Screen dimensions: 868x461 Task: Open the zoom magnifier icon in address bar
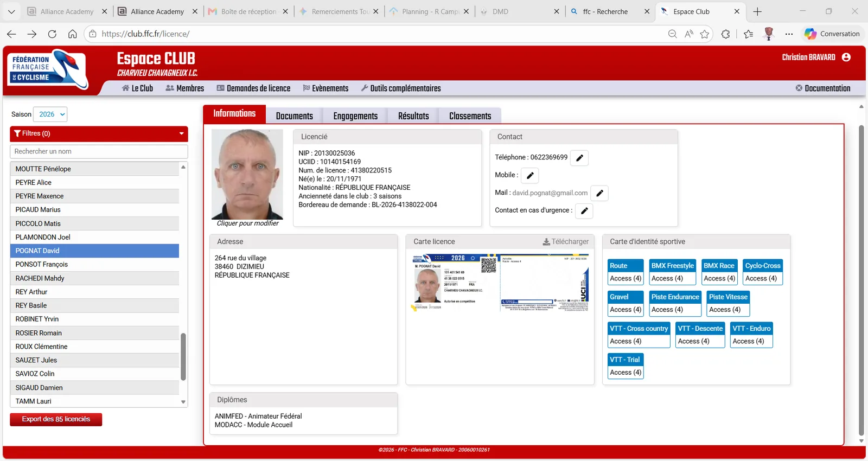pos(672,34)
